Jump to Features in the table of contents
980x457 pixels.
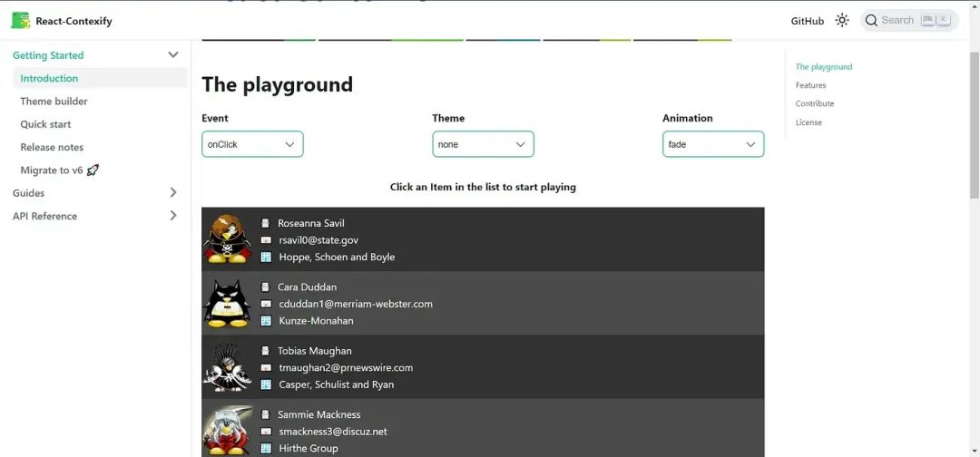[810, 85]
